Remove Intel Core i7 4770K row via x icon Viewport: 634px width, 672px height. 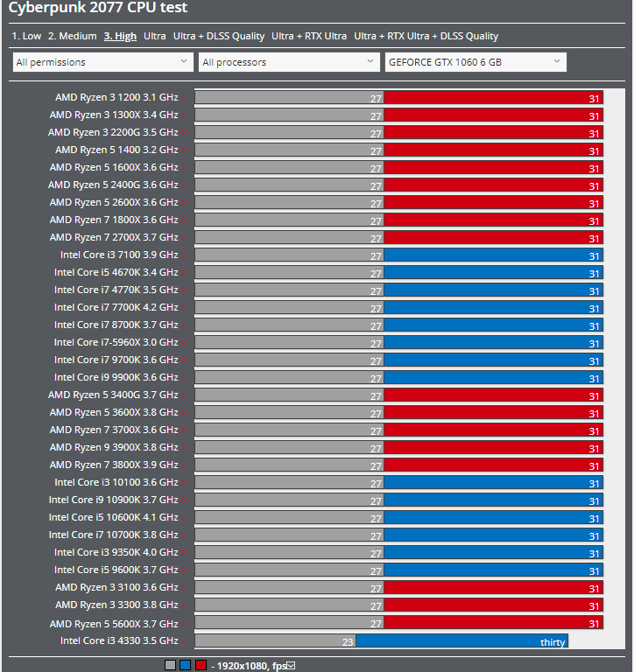pos(185,290)
